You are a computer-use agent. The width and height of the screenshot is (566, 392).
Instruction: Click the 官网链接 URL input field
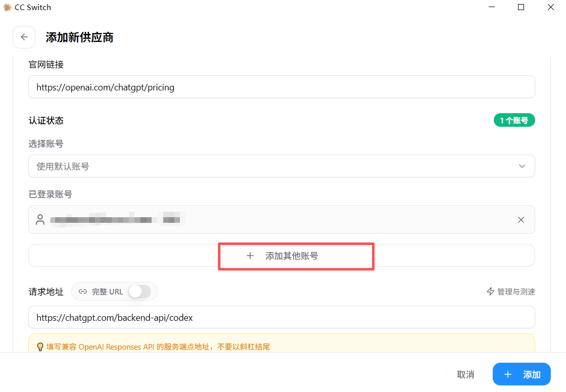tap(281, 86)
